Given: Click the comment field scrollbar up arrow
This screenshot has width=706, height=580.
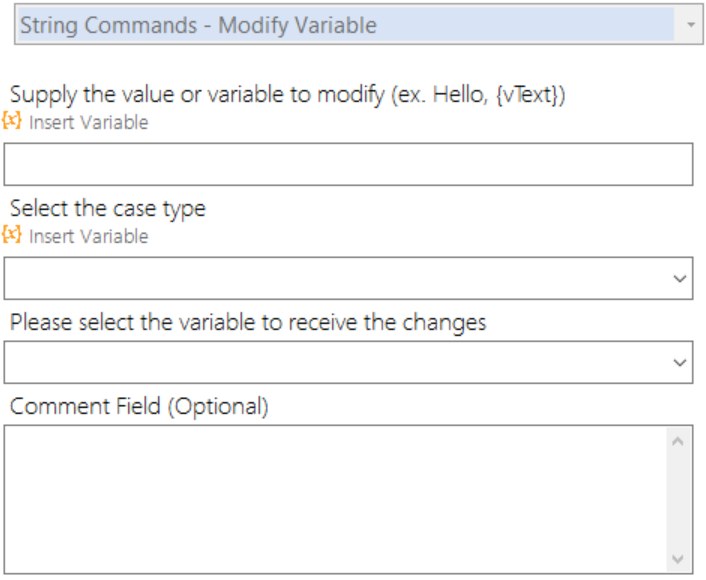Looking at the screenshot, I should (x=678, y=442).
